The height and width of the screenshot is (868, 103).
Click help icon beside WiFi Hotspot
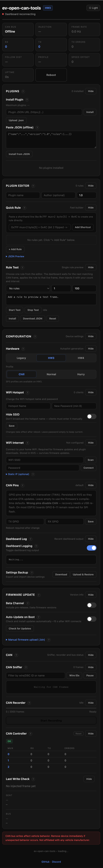28,393
